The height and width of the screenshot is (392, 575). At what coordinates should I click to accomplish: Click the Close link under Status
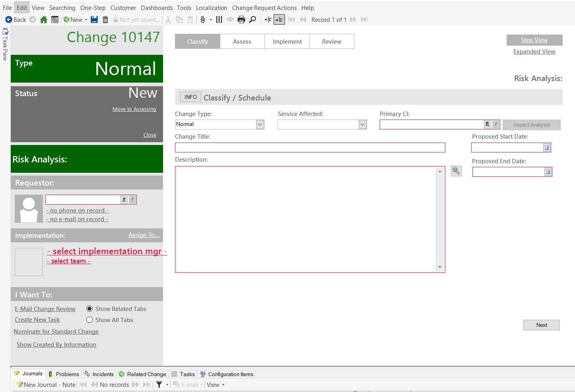[150, 135]
